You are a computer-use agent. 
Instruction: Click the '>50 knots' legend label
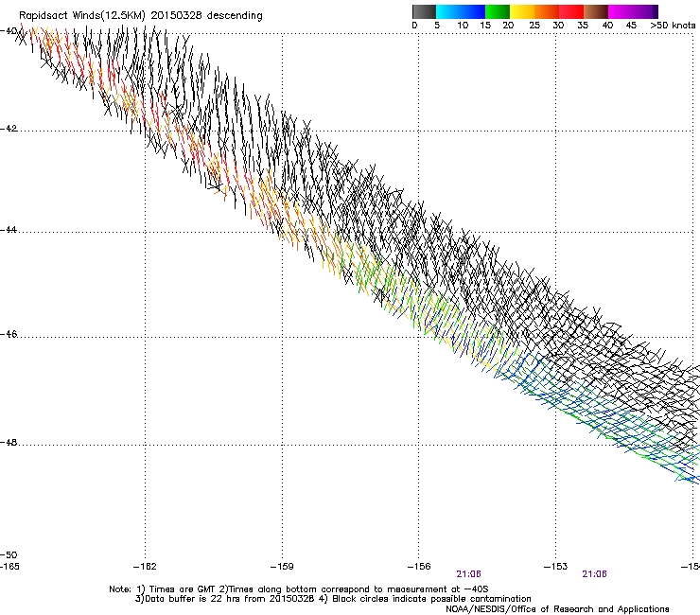click(x=673, y=26)
